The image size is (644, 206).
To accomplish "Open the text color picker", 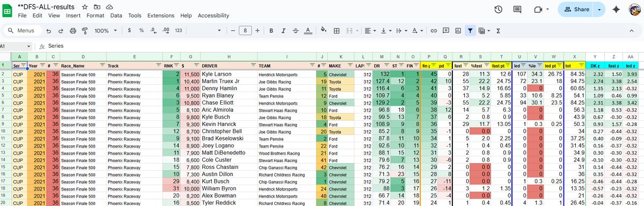I will tap(308, 31).
